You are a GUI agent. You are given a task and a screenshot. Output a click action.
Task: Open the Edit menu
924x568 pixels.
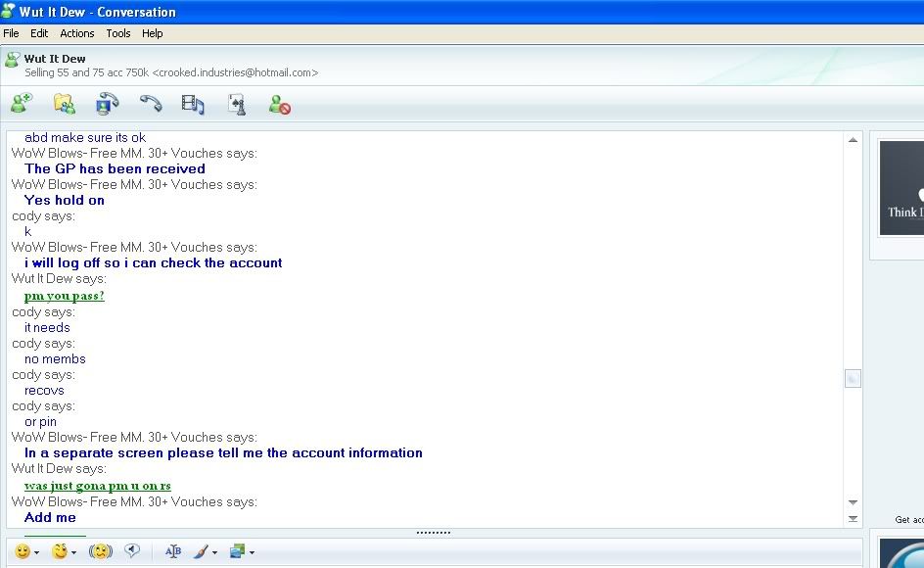39,33
